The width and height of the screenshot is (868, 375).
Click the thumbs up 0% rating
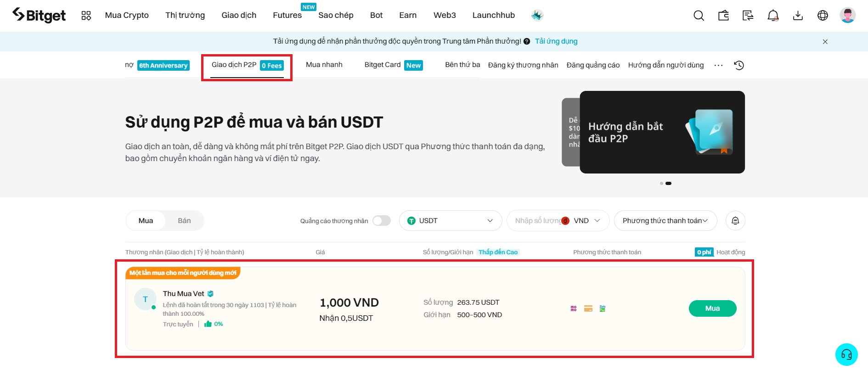[214, 324]
